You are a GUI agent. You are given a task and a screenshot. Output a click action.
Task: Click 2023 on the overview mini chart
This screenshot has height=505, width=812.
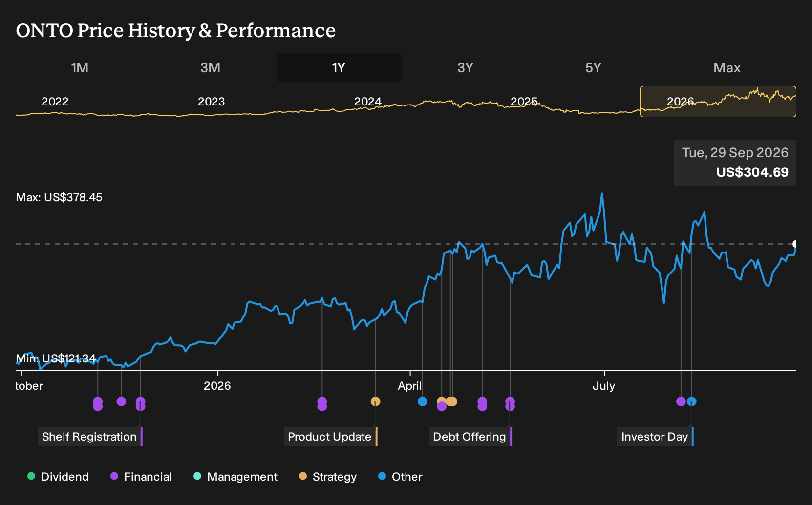pyautogui.click(x=211, y=102)
